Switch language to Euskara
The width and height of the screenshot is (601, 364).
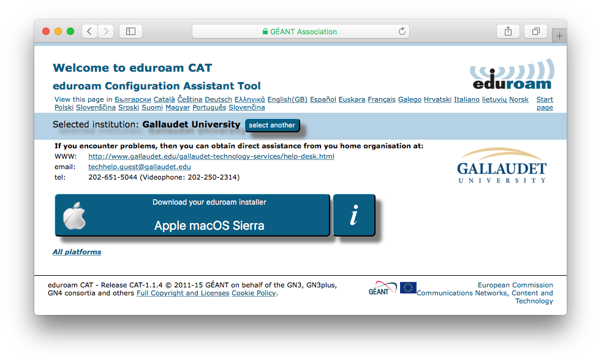(352, 99)
